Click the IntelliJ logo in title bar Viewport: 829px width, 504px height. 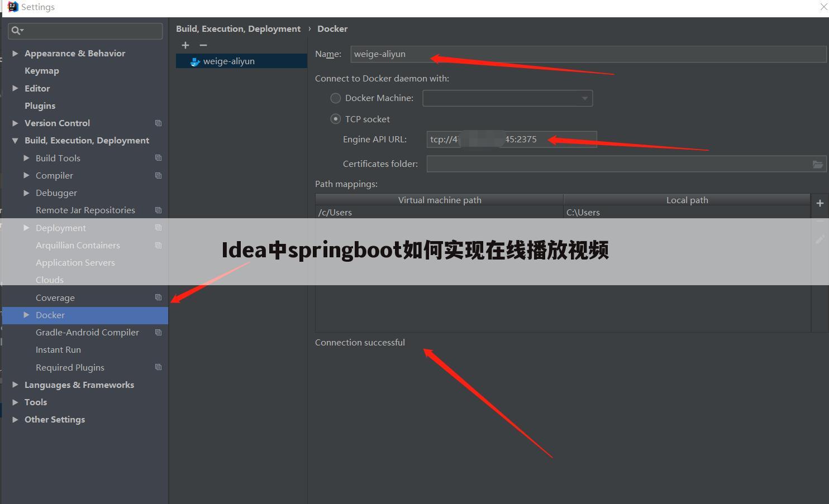(12, 7)
